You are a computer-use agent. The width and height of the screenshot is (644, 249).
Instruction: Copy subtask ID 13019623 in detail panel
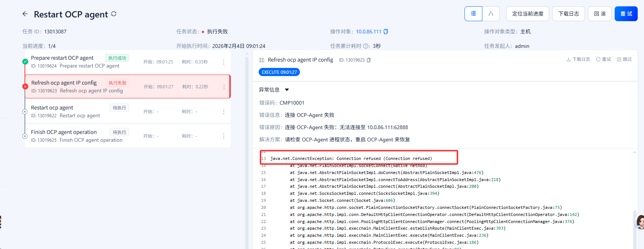pyautogui.click(x=369, y=60)
